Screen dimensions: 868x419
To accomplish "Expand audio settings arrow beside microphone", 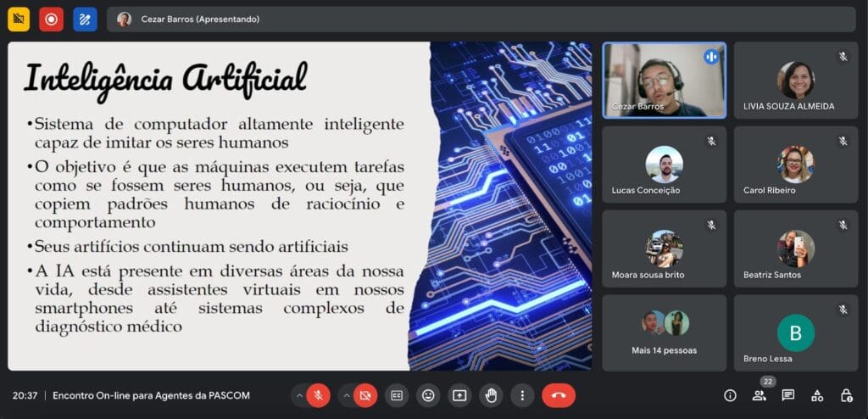I will [x=299, y=395].
